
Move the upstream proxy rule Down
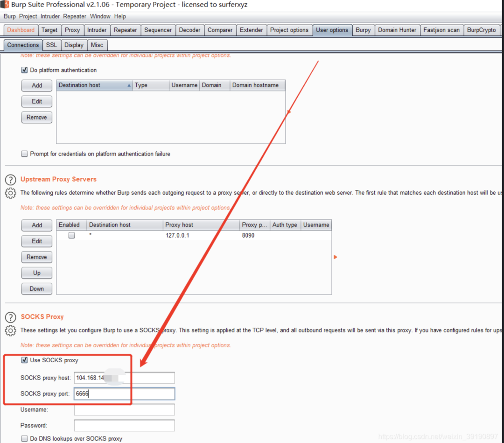37,288
